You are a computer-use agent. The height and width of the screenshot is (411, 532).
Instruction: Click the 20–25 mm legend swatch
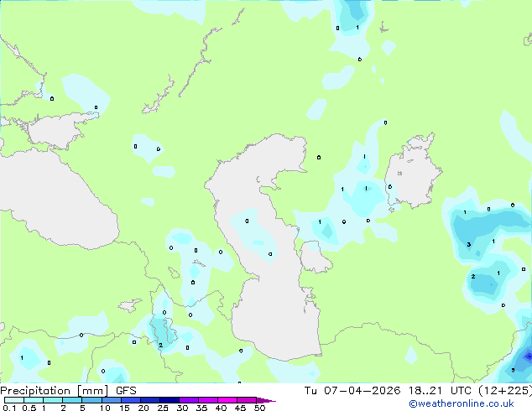(x=150, y=400)
